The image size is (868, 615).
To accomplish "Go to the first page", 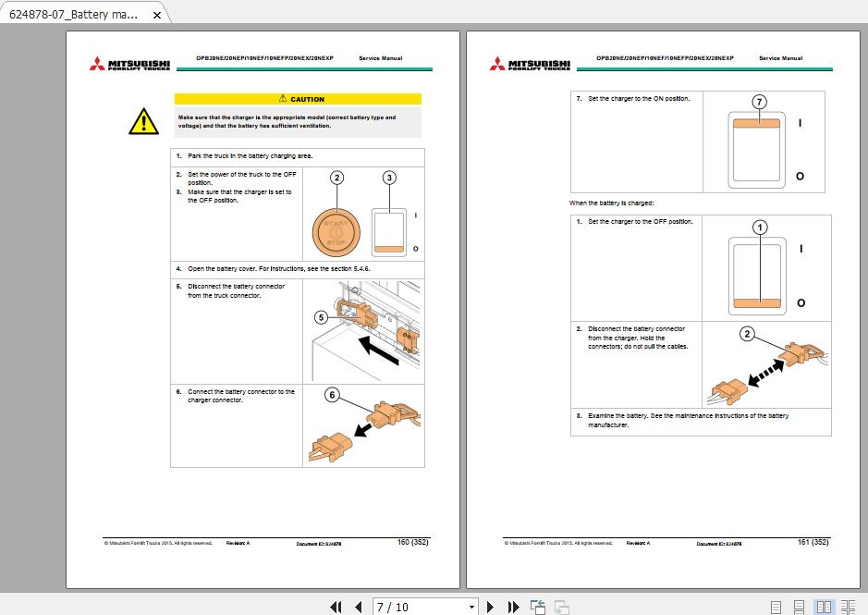I will click(337, 607).
